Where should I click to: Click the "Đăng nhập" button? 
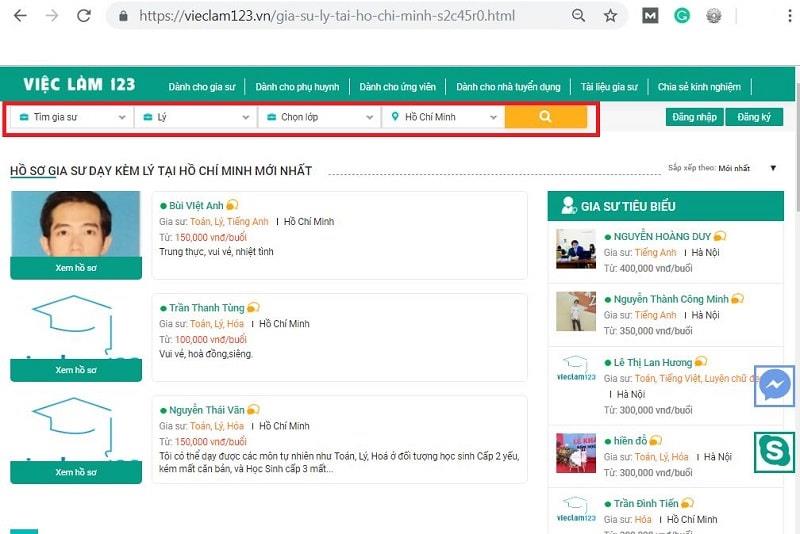694,117
